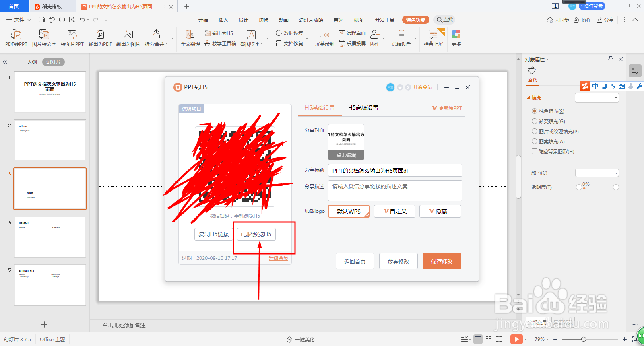Select the 纯色填充 radio option

pyautogui.click(x=535, y=111)
